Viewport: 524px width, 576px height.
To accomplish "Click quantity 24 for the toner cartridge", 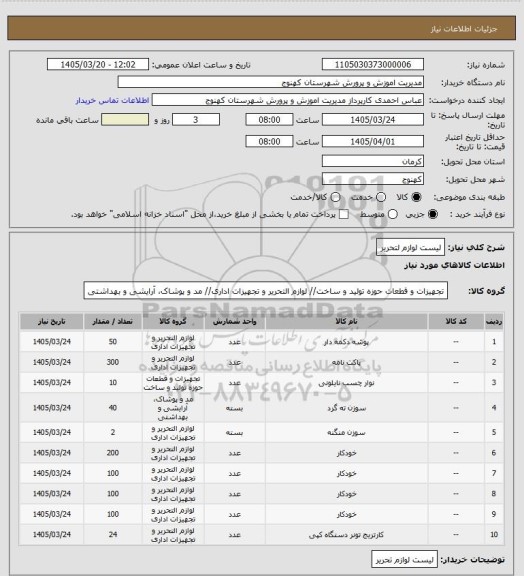I will [x=112, y=534].
